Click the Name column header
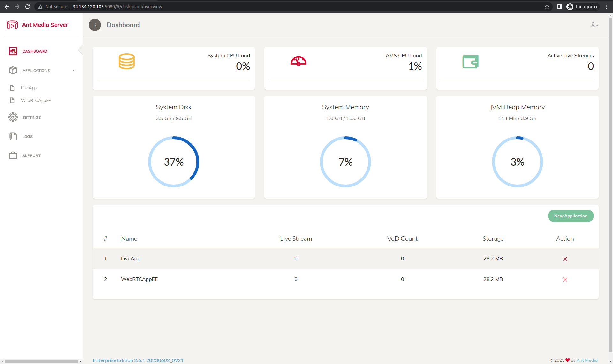The width and height of the screenshot is (613, 364). point(129,239)
